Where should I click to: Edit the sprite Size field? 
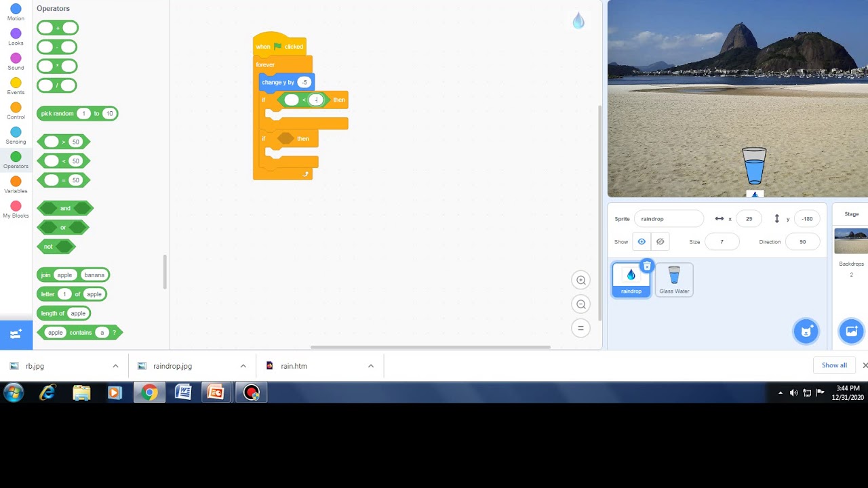(722, 242)
